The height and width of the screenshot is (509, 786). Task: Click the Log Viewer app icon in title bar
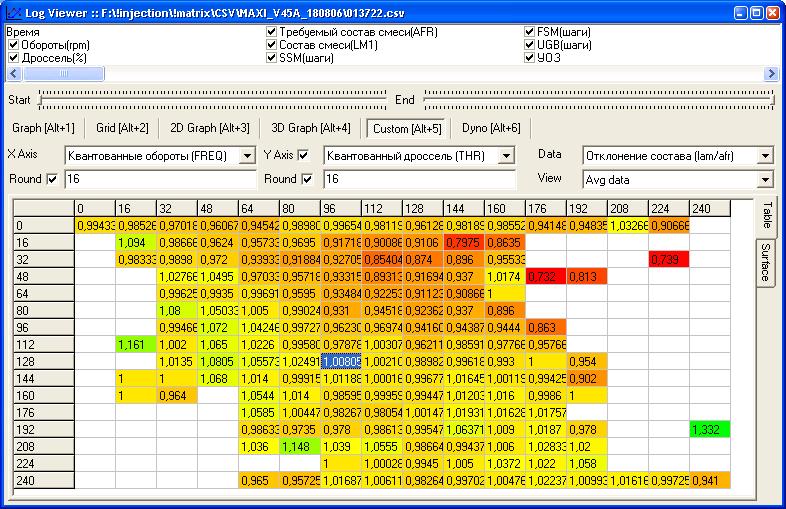tap(11, 11)
